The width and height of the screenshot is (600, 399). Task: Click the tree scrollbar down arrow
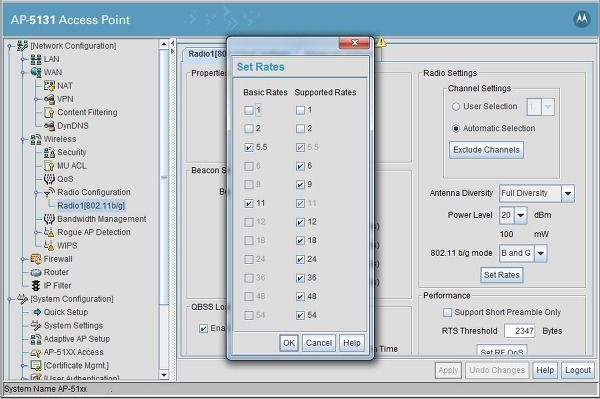pos(164,375)
